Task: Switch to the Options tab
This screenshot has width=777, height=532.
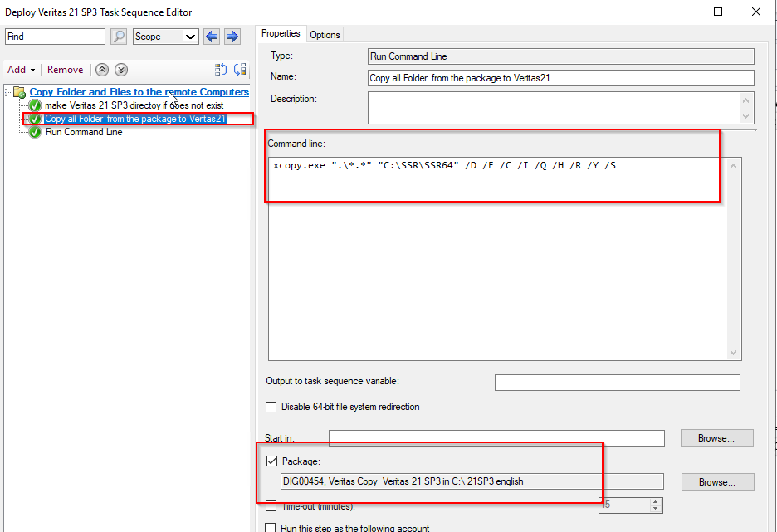Action: pyautogui.click(x=325, y=35)
